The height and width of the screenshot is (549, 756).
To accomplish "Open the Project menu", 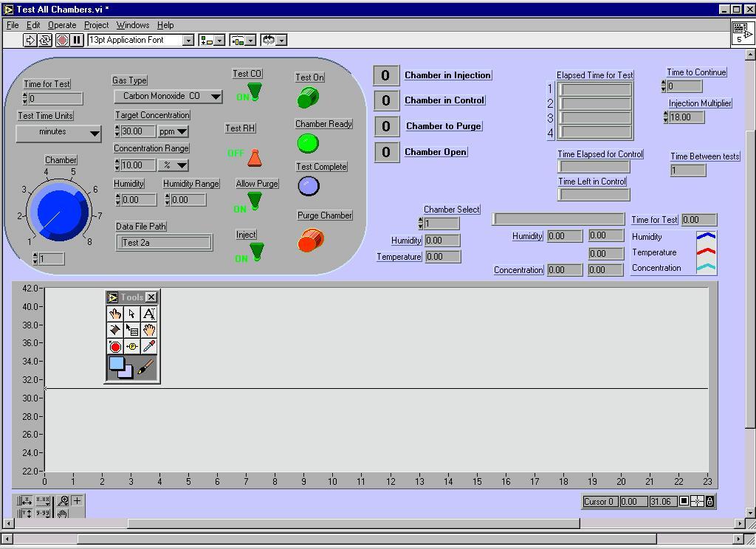I will tap(96, 25).
